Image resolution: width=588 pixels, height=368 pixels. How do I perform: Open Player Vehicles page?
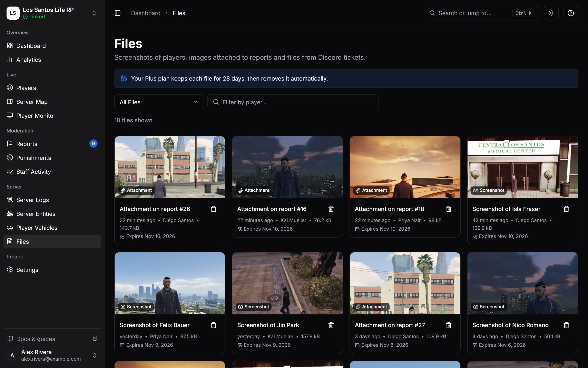tap(52, 228)
